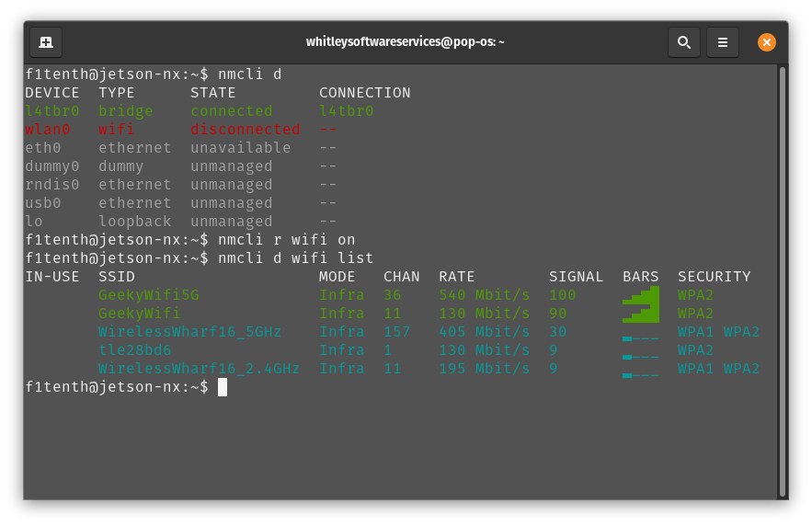Click the SSID column header
This screenshot has width=812, height=526.
(x=117, y=277)
